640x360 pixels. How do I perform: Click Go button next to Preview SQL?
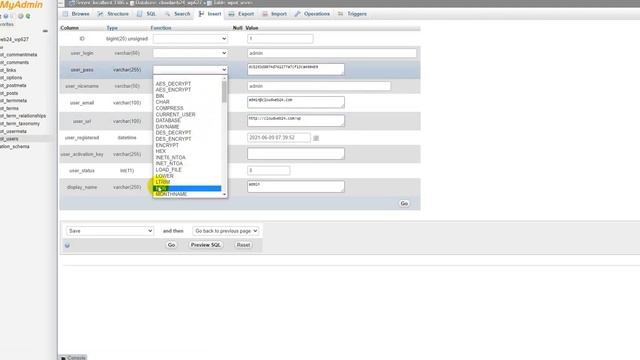click(171, 245)
